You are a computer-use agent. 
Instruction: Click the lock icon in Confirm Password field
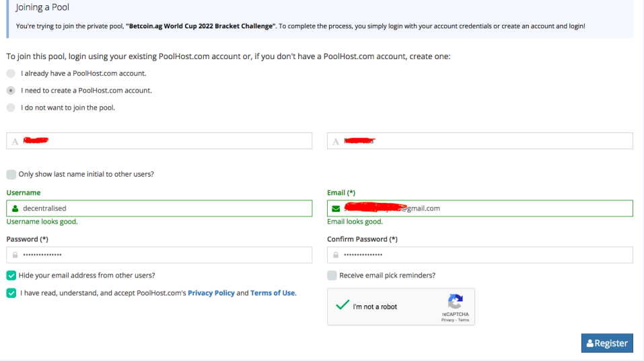coord(336,255)
